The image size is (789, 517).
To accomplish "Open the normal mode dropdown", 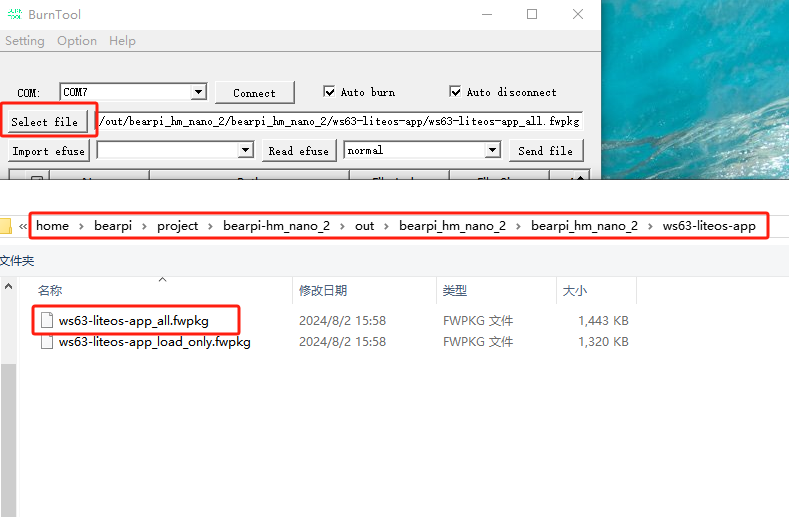I will click(x=492, y=150).
